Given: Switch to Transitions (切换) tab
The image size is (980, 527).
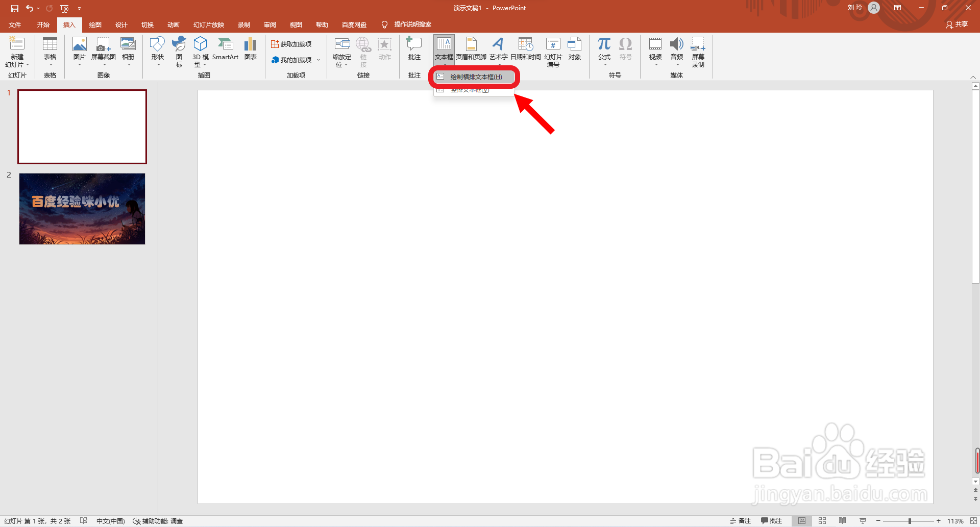Looking at the screenshot, I should tap(148, 24).
